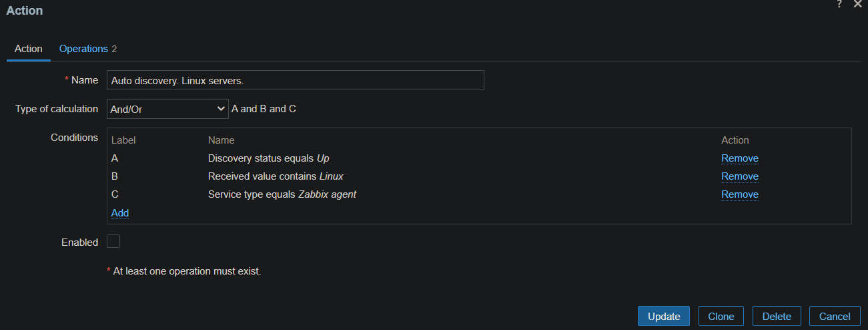Remove the Service type Zabbix agent condition
This screenshot has height=330, width=868.
point(739,194)
